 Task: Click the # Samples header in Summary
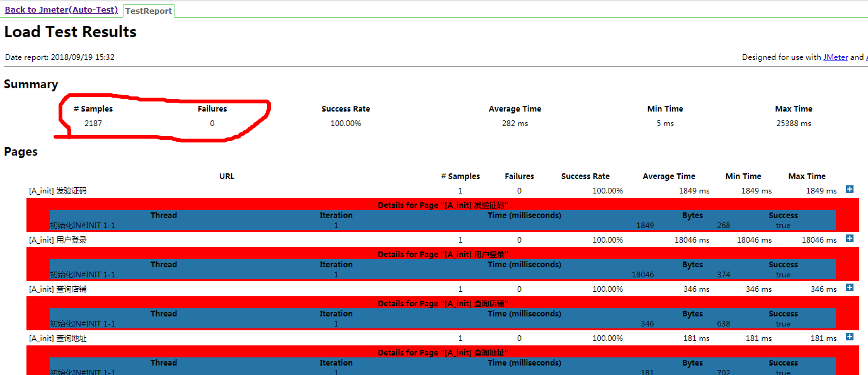point(93,109)
